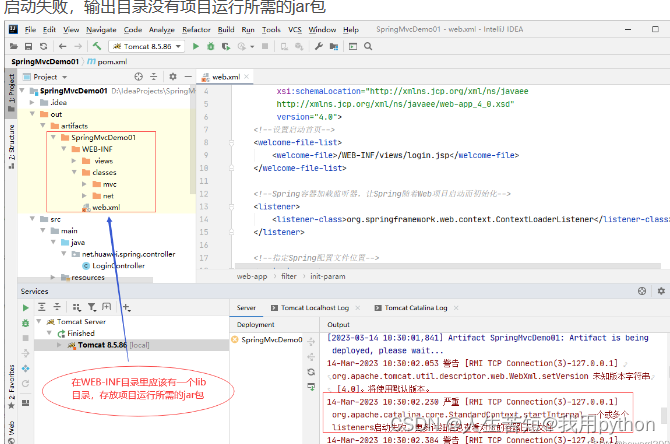Click the SpringMvcDemo01 breadcrumb
This screenshot has height=444, width=670.
point(45,62)
